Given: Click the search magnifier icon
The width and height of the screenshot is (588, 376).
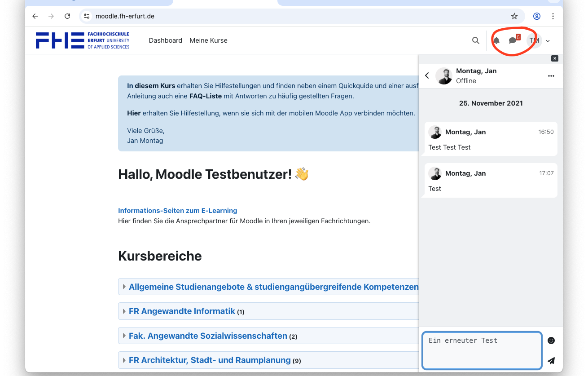Looking at the screenshot, I should (476, 40).
